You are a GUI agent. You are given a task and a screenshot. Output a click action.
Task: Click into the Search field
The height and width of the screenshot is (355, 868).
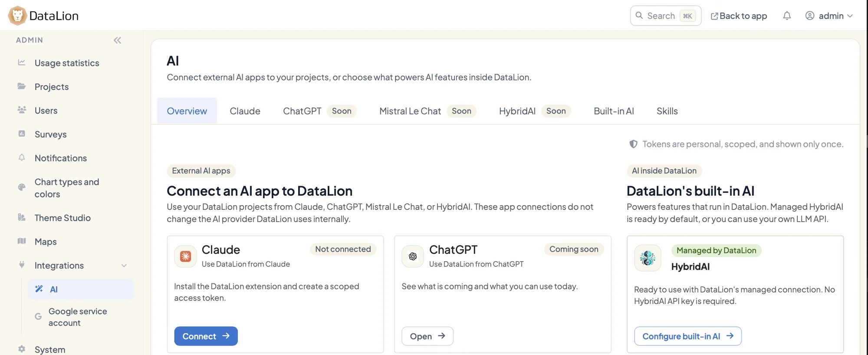click(x=666, y=16)
